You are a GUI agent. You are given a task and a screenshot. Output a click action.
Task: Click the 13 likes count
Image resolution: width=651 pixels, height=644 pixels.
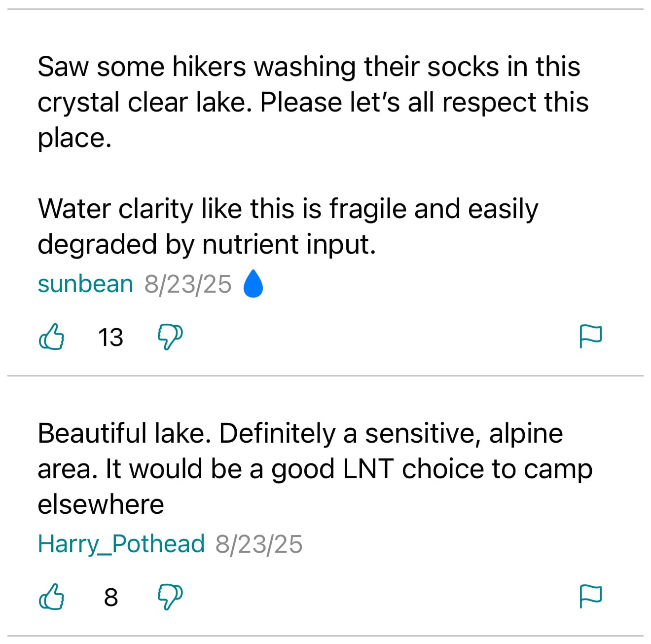110,338
